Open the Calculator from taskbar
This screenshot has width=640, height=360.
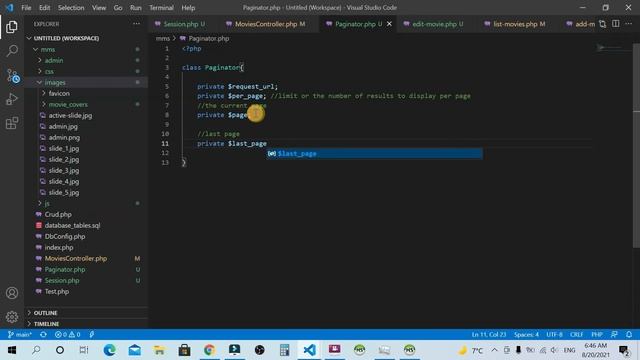click(284, 350)
